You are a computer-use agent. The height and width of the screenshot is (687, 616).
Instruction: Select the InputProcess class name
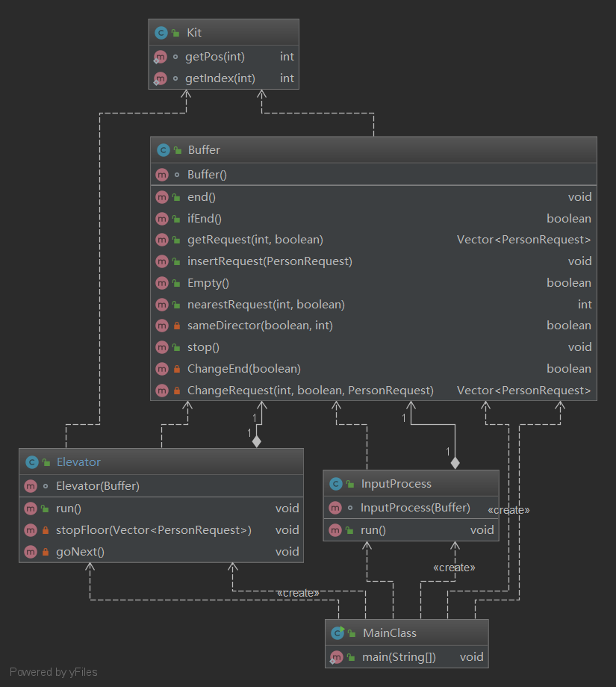pos(396,484)
